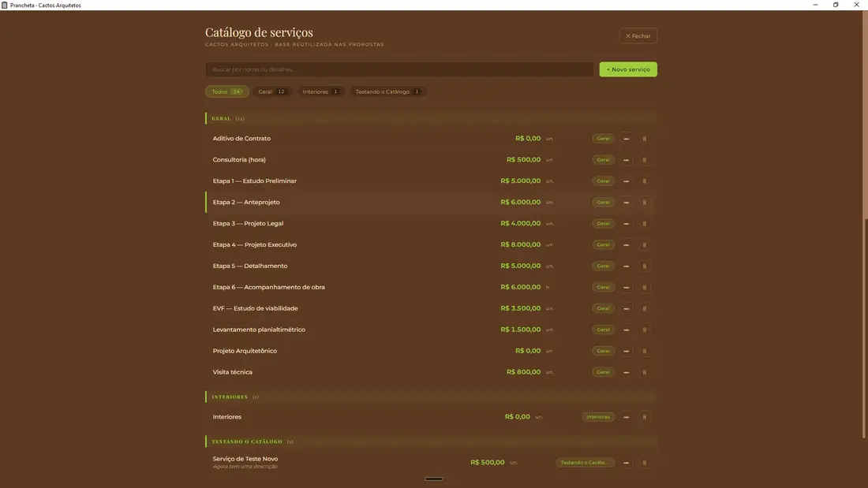Click the Geral tag on Visita técnica
The width and height of the screenshot is (868, 488).
tap(603, 372)
